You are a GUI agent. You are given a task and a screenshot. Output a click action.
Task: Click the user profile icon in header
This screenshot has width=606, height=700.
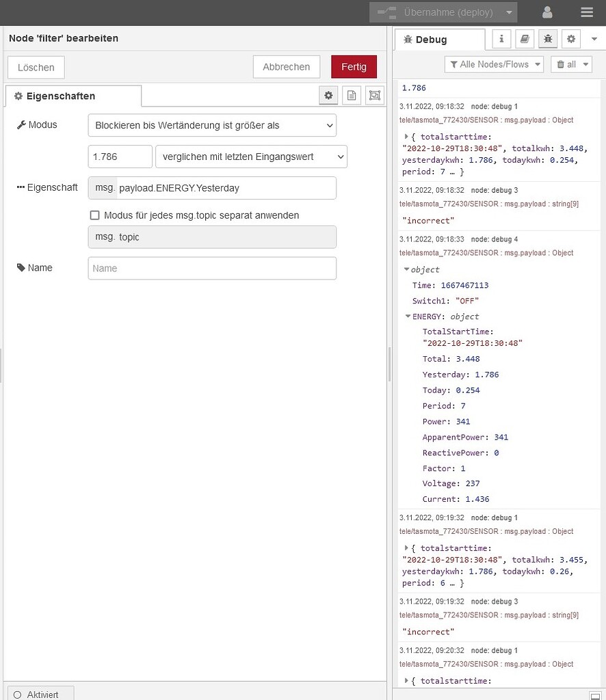pyautogui.click(x=546, y=12)
